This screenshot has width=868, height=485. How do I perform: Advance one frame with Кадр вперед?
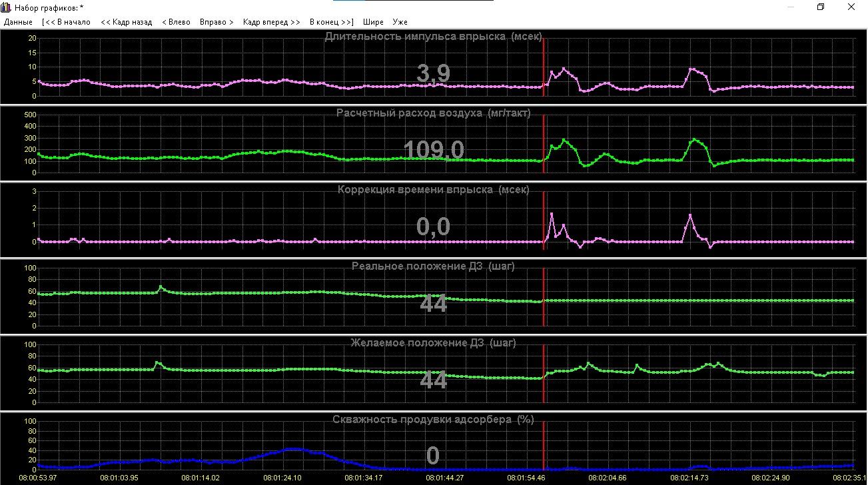(271, 22)
